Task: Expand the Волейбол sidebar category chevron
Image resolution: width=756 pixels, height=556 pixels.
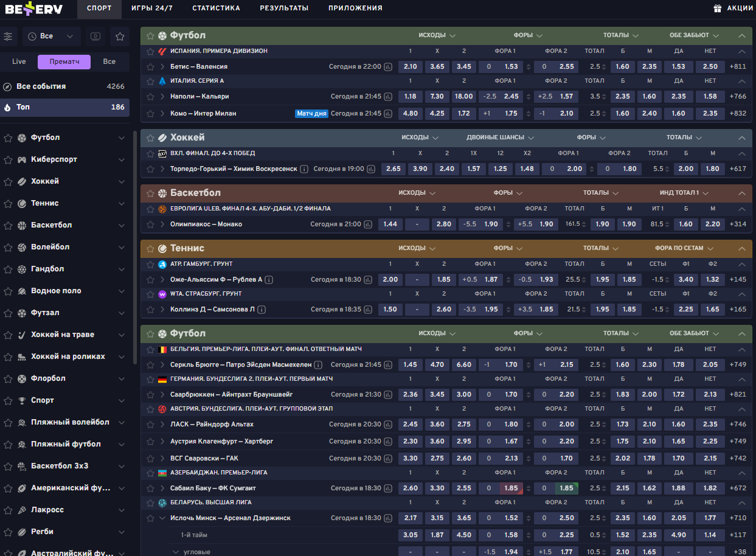Action: point(122,248)
